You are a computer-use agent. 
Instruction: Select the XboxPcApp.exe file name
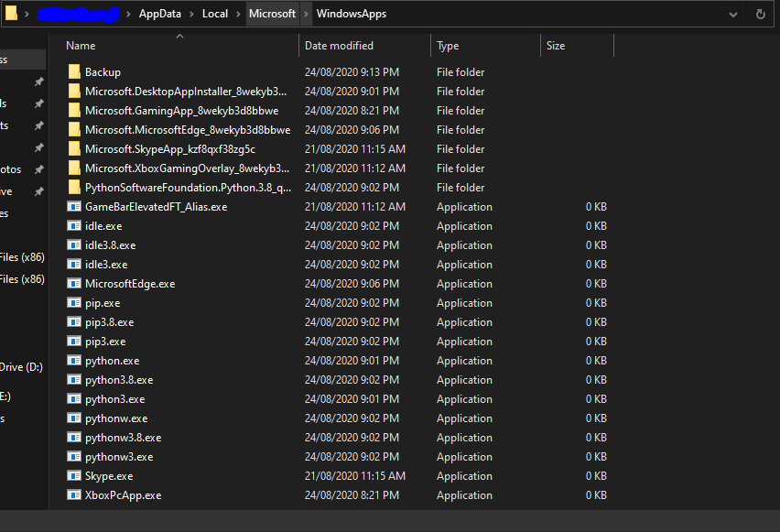coord(123,495)
